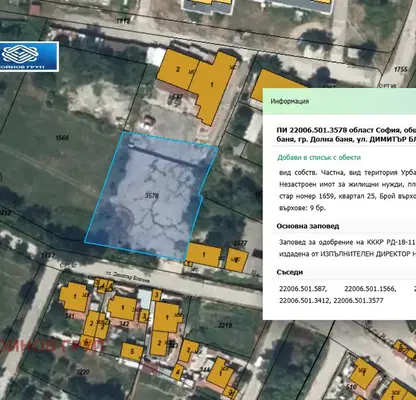Click the 510 parcel label
The width and height of the screenshot is (416, 400).
(x=351, y=387)
